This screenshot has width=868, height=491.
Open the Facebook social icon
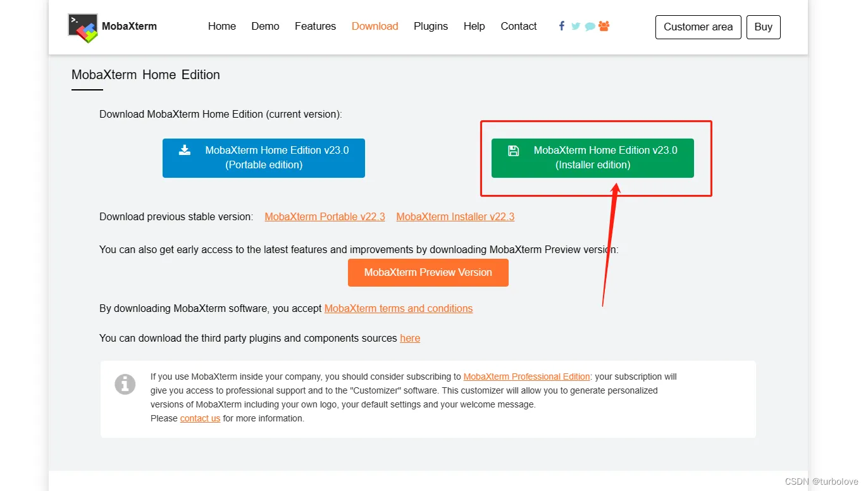tap(562, 26)
